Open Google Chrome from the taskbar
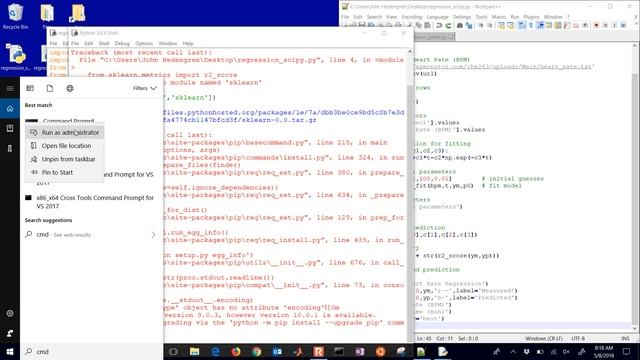640x360 pixels. coord(256,351)
